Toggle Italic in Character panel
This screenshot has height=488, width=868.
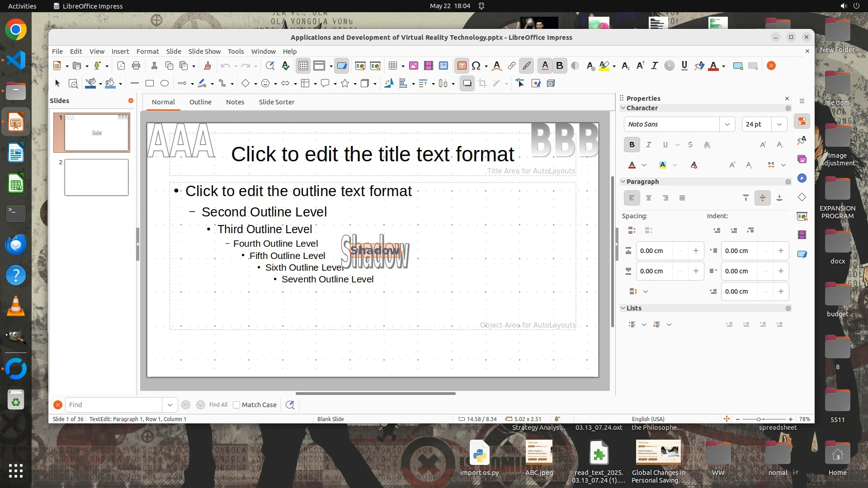point(649,145)
